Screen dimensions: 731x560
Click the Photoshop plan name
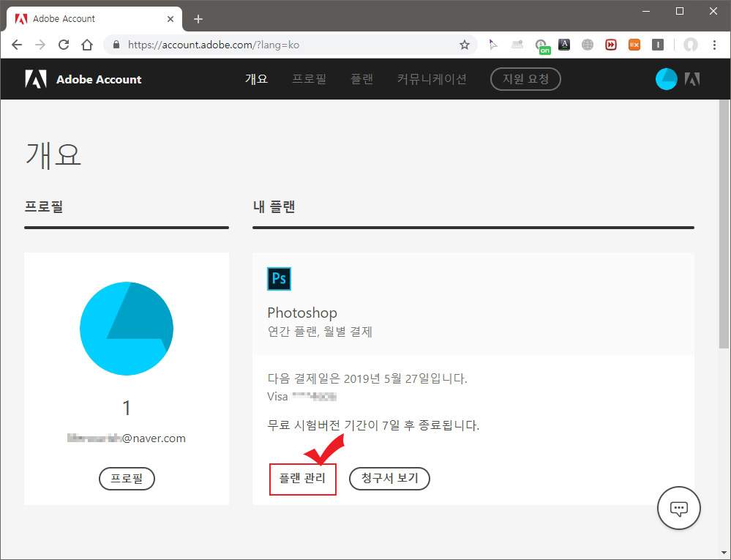coord(302,313)
